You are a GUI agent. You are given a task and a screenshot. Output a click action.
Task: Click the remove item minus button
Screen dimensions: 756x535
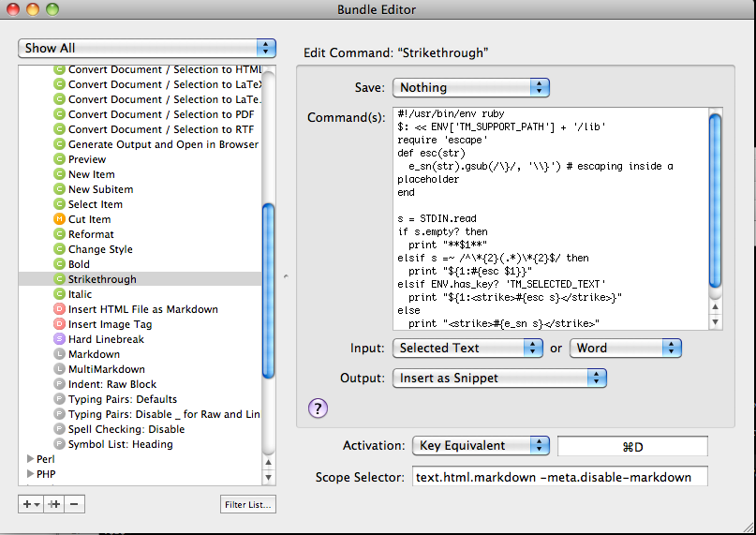(x=75, y=504)
